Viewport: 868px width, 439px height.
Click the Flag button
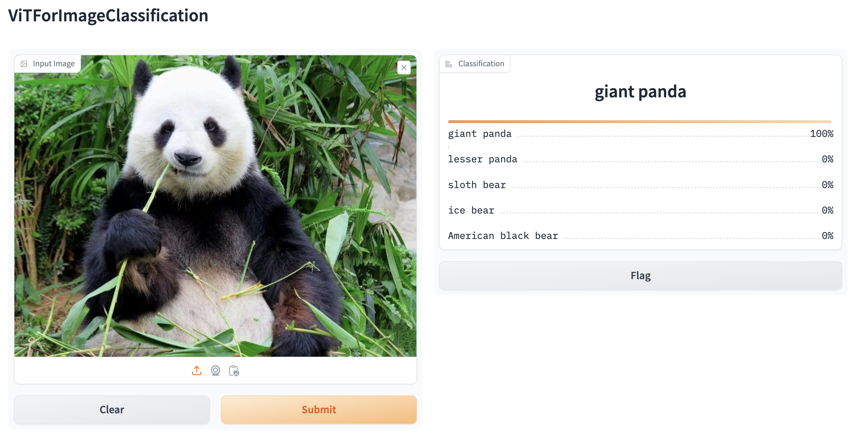click(640, 275)
